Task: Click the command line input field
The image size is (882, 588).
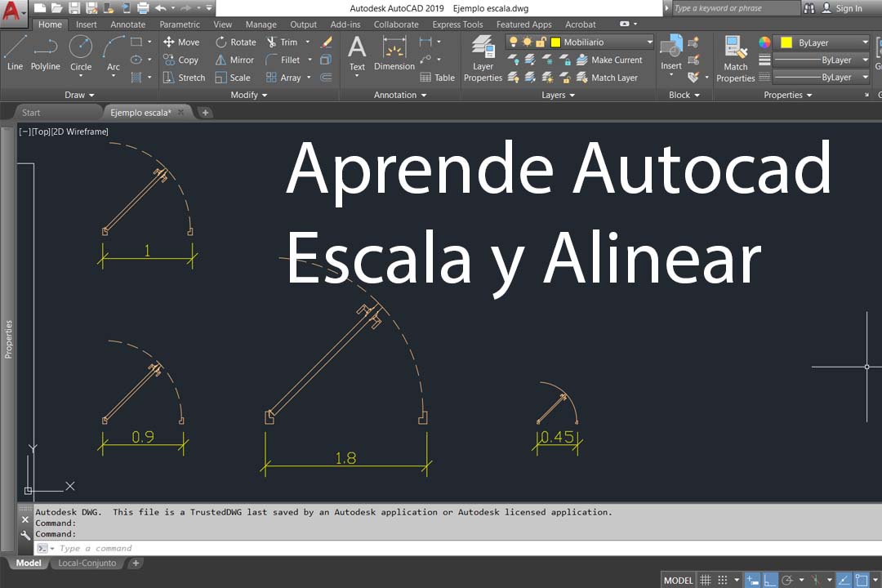Action: click(x=458, y=548)
